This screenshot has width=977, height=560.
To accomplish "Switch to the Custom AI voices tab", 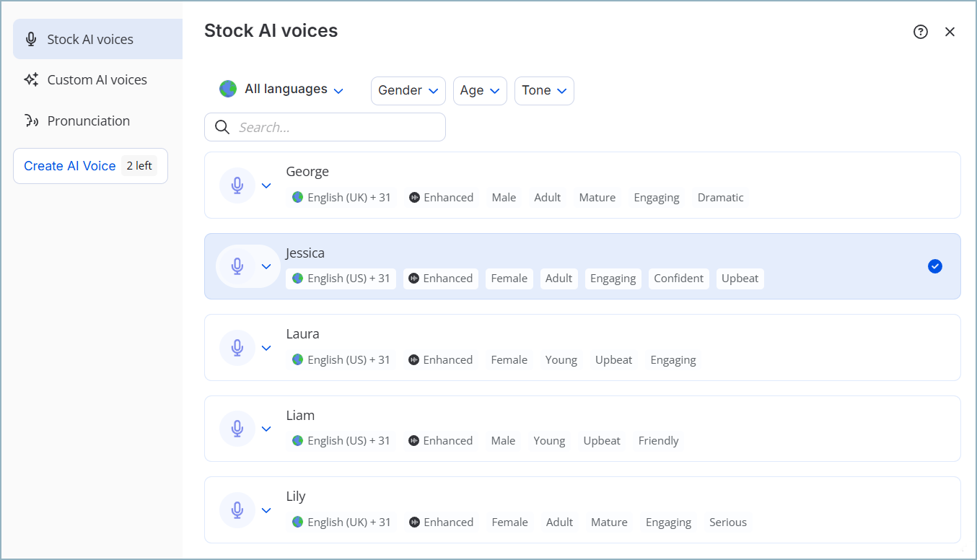I will pos(97,79).
